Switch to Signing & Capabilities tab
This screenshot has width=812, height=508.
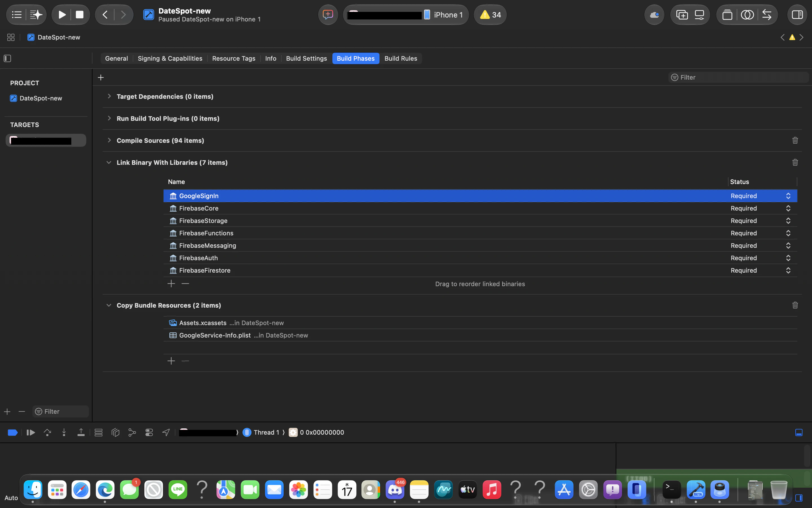170,58
